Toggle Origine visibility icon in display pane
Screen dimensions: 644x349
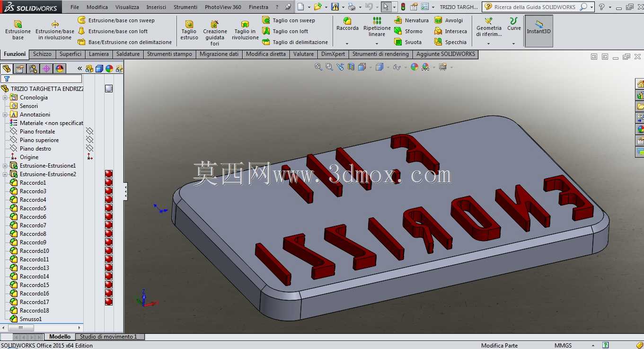[89, 157]
